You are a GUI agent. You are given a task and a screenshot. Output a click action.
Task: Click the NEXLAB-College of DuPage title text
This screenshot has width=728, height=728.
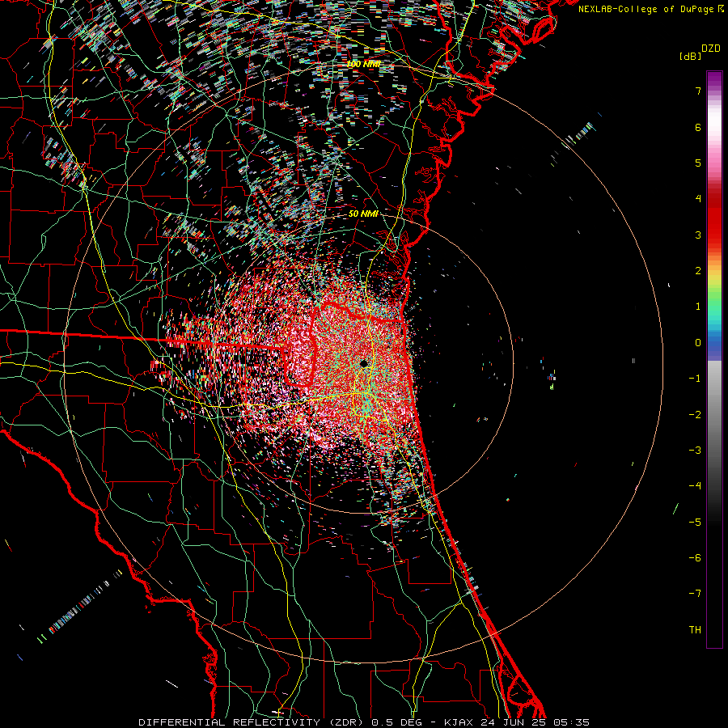click(646, 9)
